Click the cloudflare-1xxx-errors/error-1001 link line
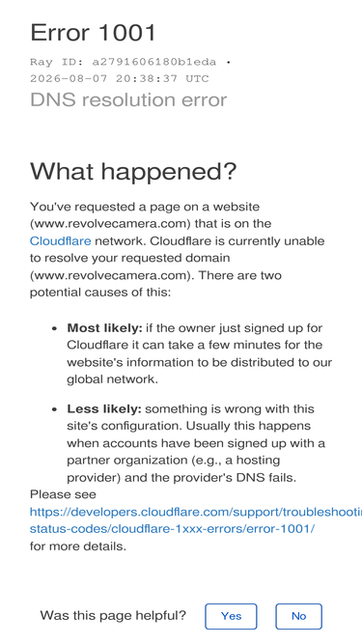This screenshot has height=644, width=362. [x=173, y=528]
